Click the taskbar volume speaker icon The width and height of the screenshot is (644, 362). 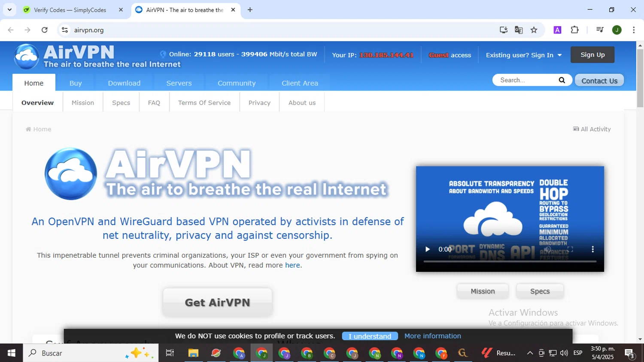(564, 353)
